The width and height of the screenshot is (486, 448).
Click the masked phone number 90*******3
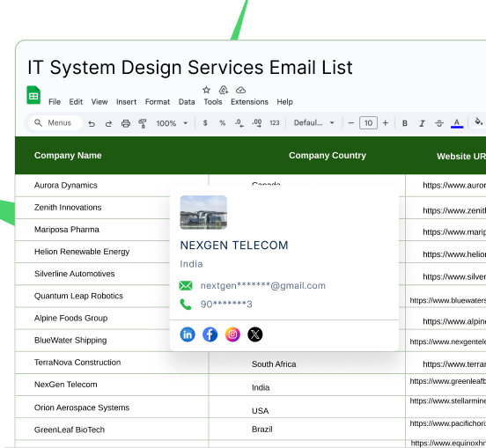pos(226,305)
